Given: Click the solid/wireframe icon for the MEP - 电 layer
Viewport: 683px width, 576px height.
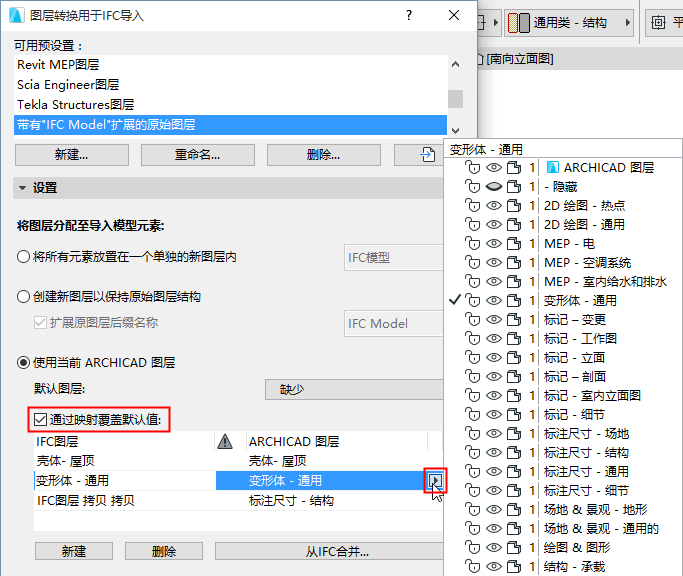Looking at the screenshot, I should [514, 244].
